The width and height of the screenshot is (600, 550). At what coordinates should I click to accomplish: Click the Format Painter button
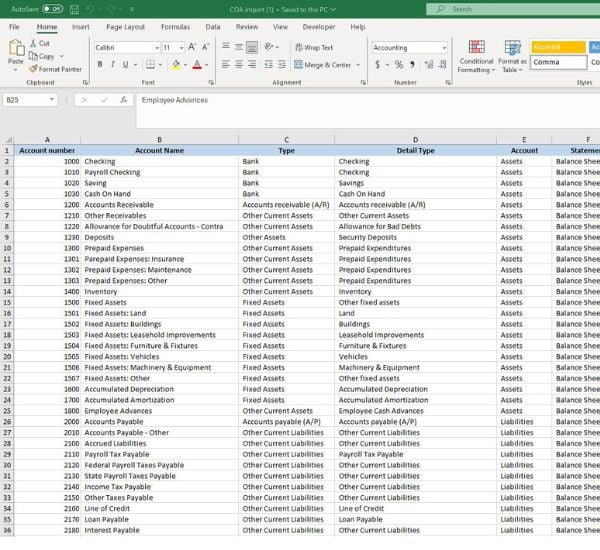pyautogui.click(x=55, y=69)
